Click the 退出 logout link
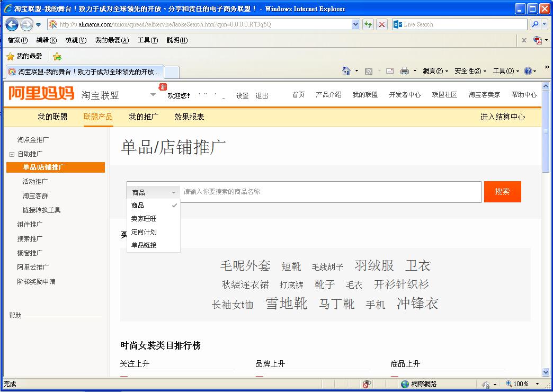The height and width of the screenshot is (392, 553). pyautogui.click(x=262, y=96)
